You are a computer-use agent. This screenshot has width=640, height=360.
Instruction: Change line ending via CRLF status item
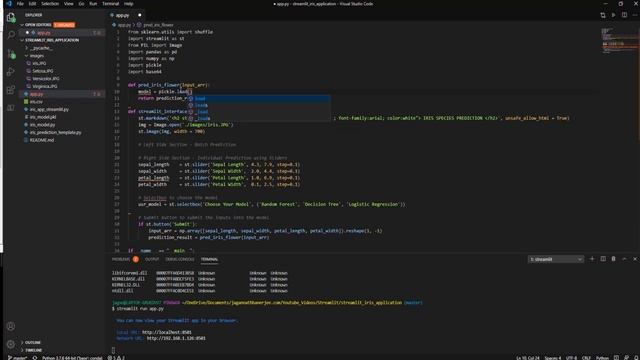[586, 358]
